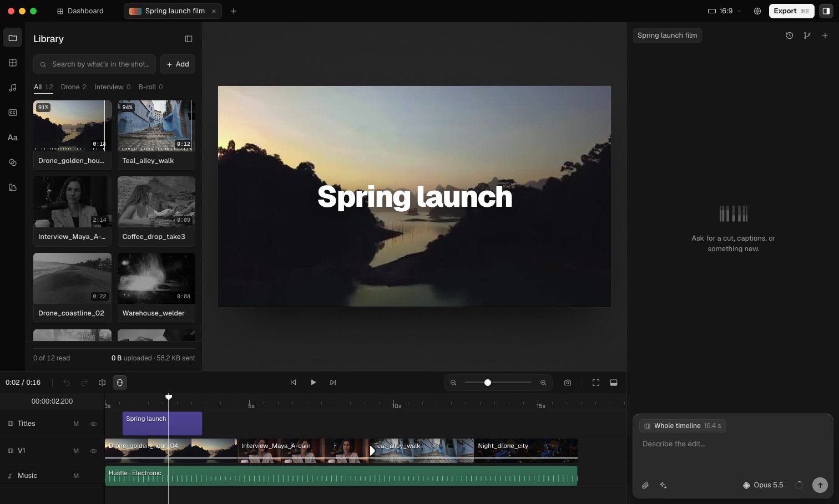Open the Library folder sidebar icon
839x504 pixels.
(x=13, y=38)
